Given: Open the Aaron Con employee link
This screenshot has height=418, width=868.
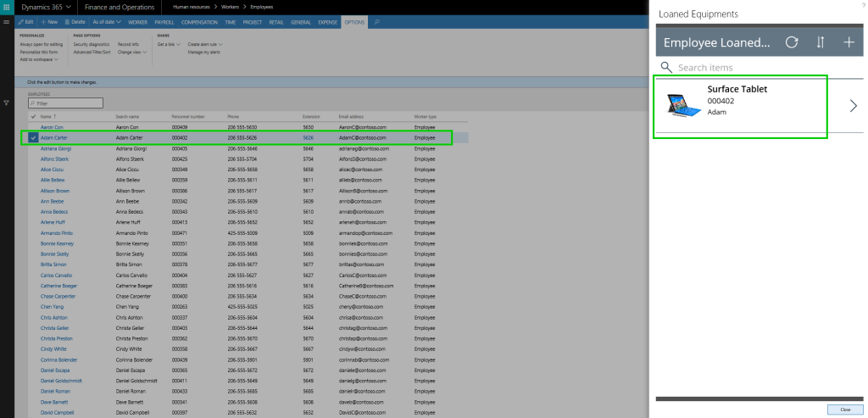Looking at the screenshot, I should coord(52,126).
